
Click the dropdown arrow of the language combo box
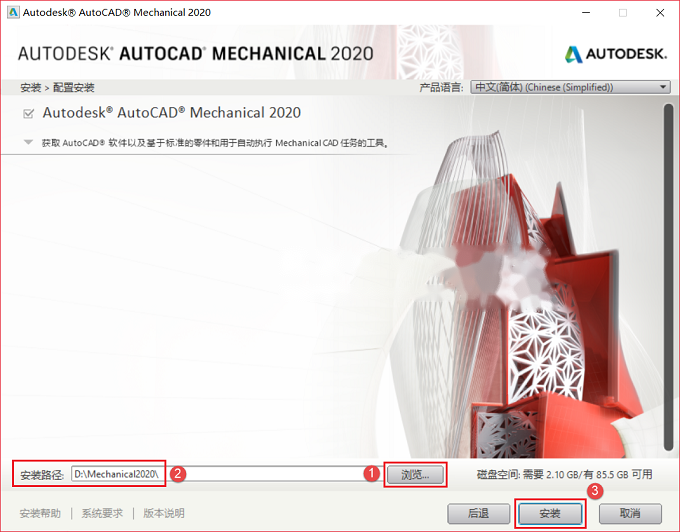tap(663, 87)
